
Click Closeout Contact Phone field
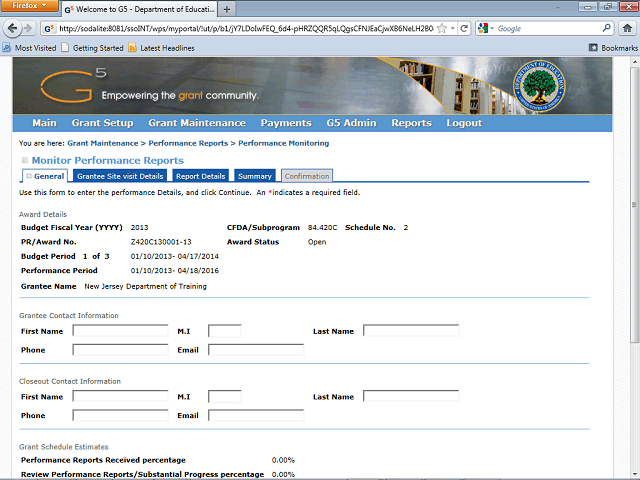120,415
